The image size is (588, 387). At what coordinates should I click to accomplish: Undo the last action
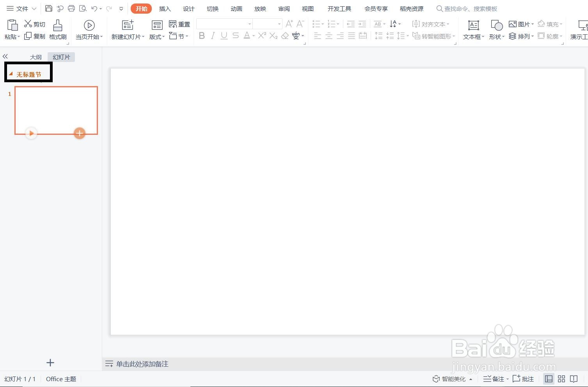tap(94, 9)
